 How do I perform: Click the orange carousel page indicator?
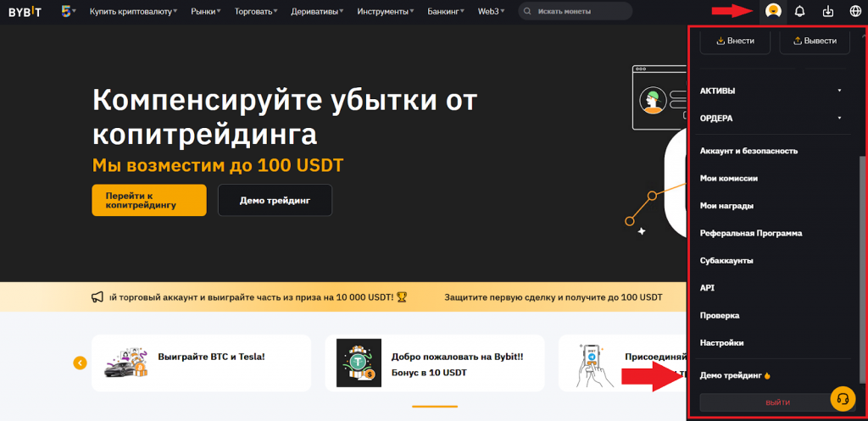point(435,407)
